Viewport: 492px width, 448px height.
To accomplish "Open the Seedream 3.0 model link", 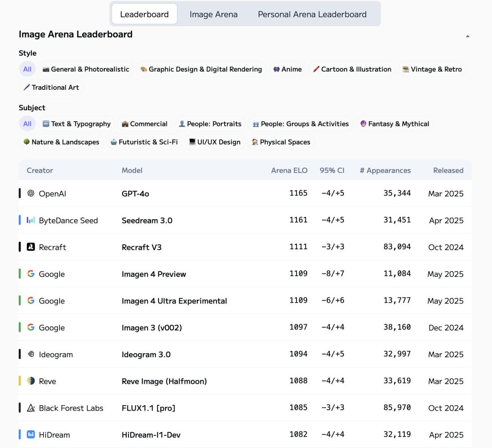I will tap(147, 221).
